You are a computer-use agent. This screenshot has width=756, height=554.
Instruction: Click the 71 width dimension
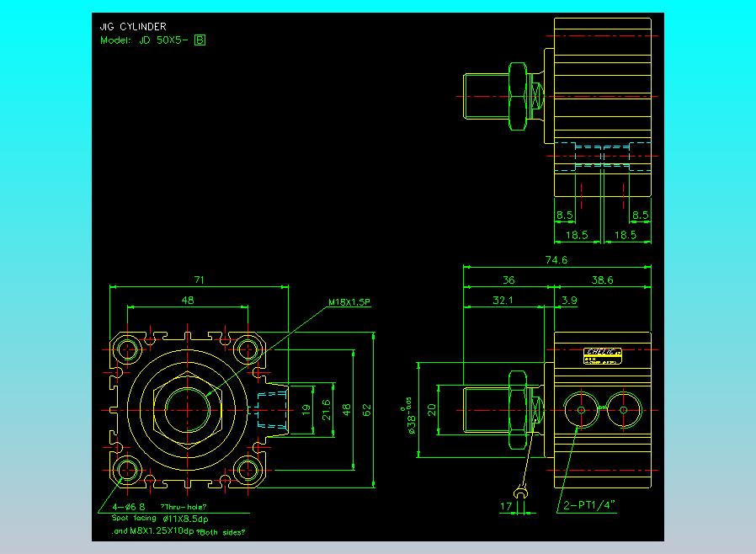click(200, 280)
